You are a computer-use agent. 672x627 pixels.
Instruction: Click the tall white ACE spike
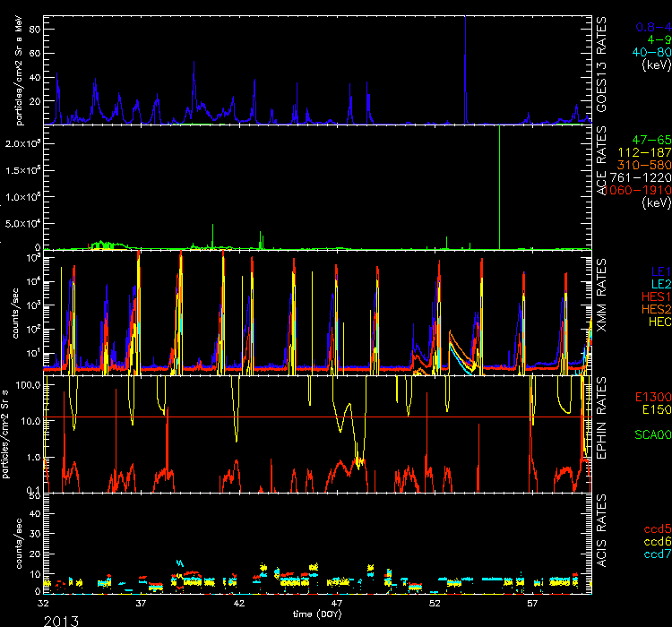click(498, 179)
